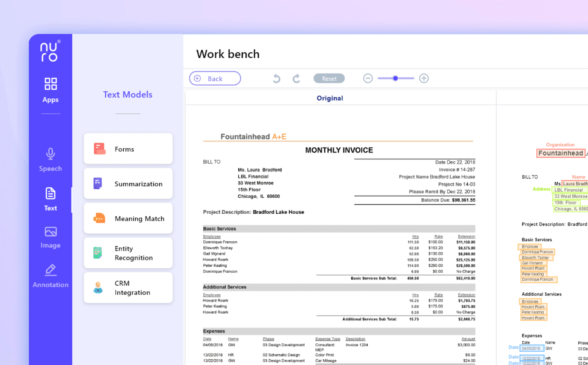Image resolution: width=588 pixels, height=365 pixels.
Task: Zoom out with the minus icon
Action: point(368,78)
